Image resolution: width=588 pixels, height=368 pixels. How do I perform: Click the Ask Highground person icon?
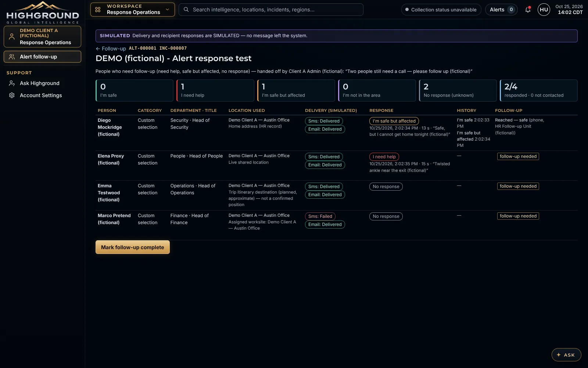click(12, 83)
